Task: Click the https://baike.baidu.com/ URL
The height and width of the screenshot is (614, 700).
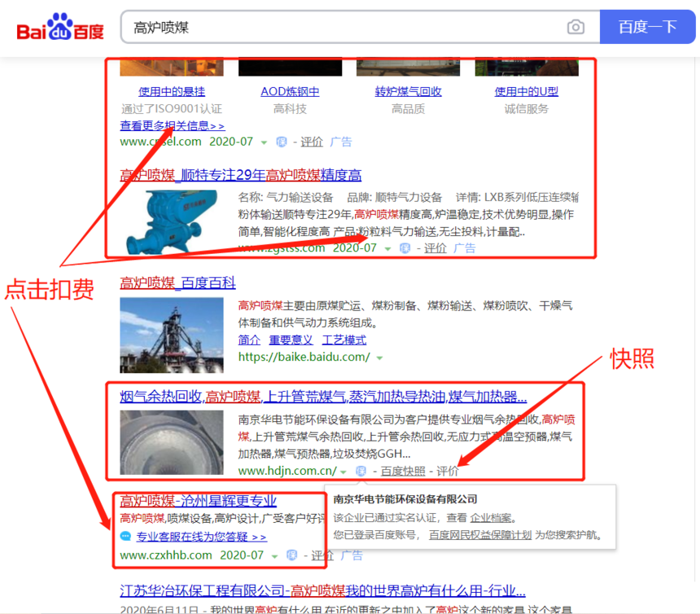Action: click(x=304, y=357)
